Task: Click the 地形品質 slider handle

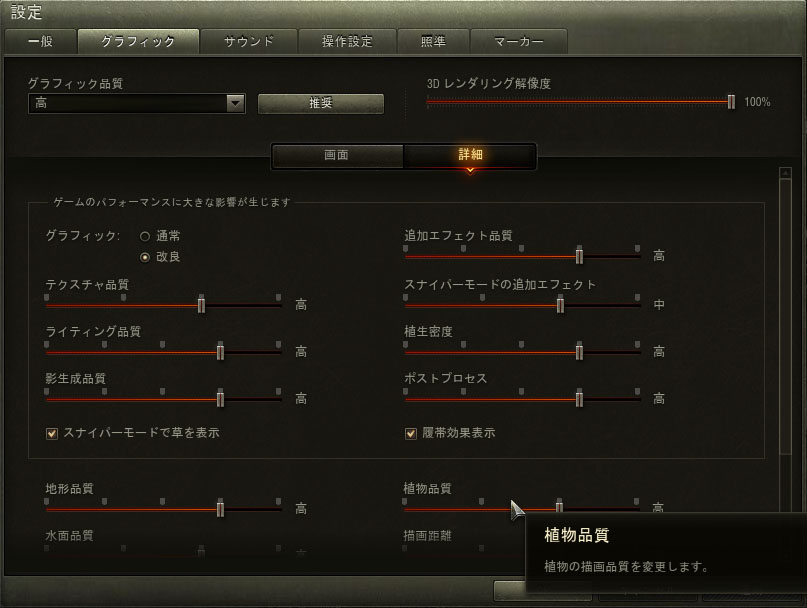Action: tap(220, 509)
